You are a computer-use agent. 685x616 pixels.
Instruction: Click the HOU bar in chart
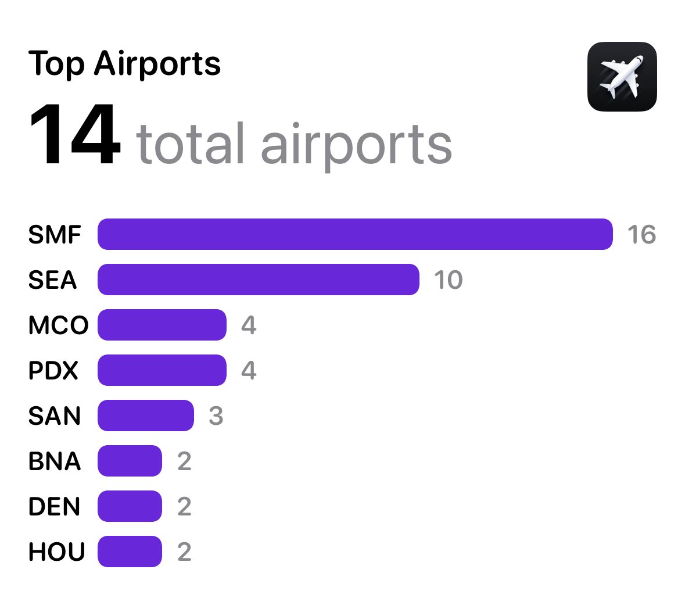pos(130,551)
